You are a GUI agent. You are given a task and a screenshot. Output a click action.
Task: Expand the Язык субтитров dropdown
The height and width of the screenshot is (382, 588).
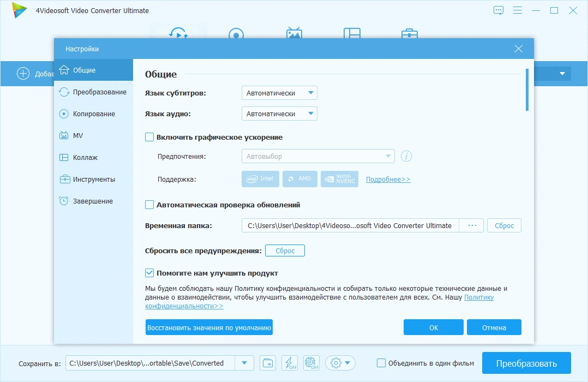click(x=279, y=93)
